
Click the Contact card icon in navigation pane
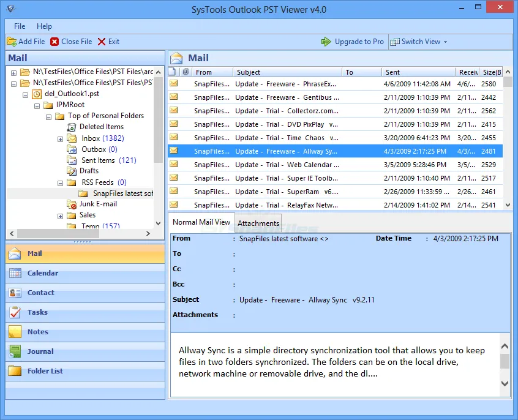(15, 293)
